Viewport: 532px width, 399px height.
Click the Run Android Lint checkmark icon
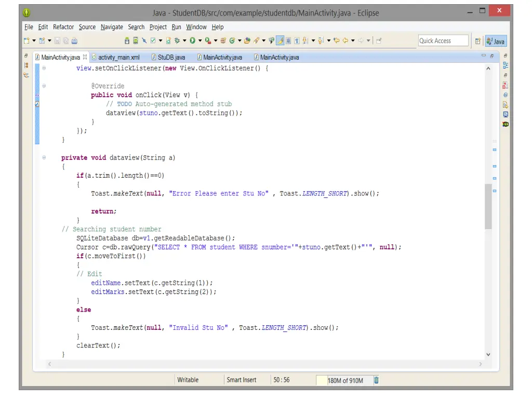click(x=153, y=41)
